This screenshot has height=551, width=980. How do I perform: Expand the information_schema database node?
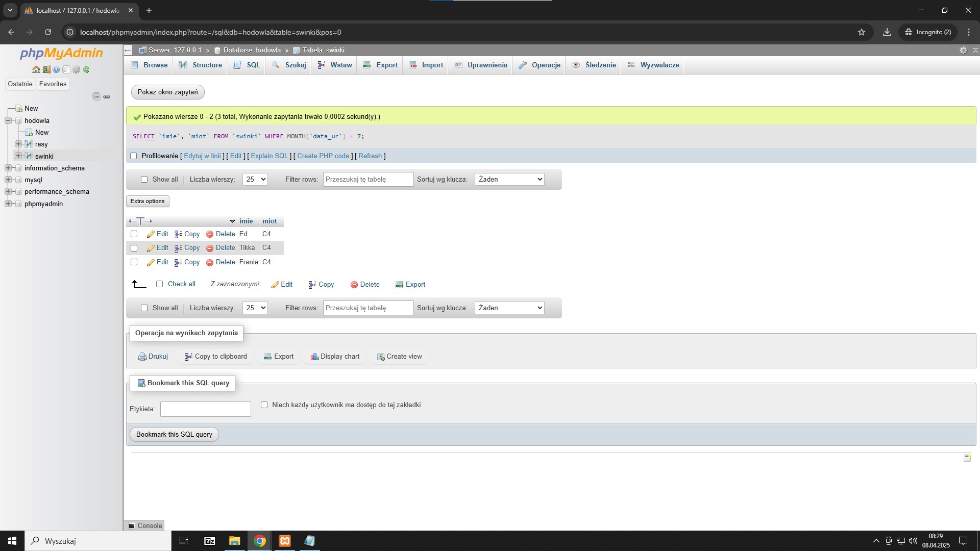coord(8,168)
